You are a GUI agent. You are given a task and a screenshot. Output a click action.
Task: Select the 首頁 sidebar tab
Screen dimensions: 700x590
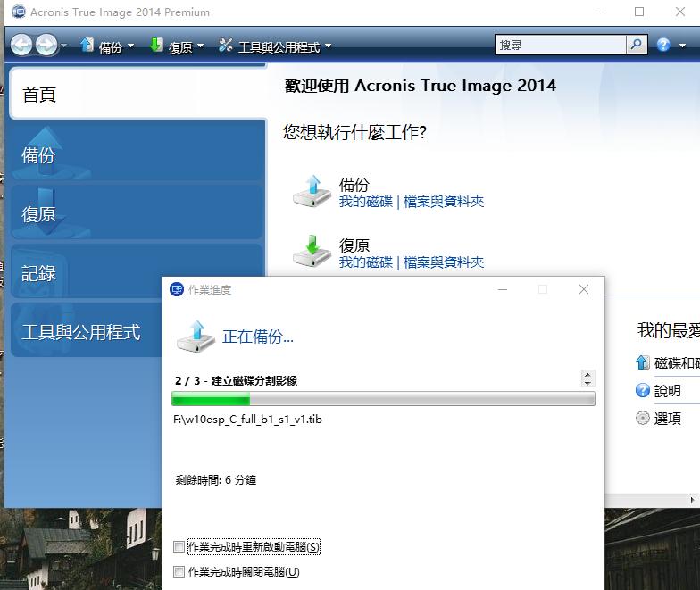click(137, 94)
